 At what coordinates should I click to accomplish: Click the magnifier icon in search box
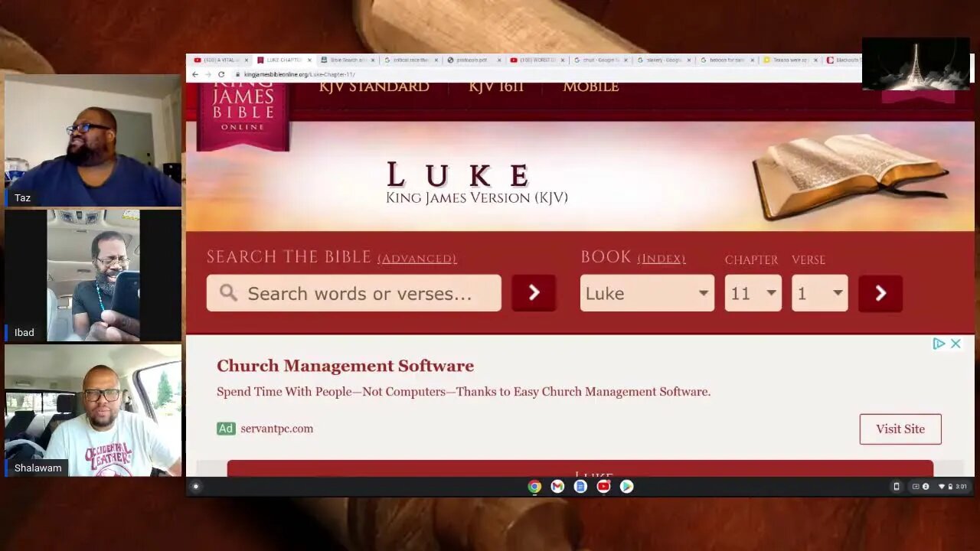click(228, 292)
